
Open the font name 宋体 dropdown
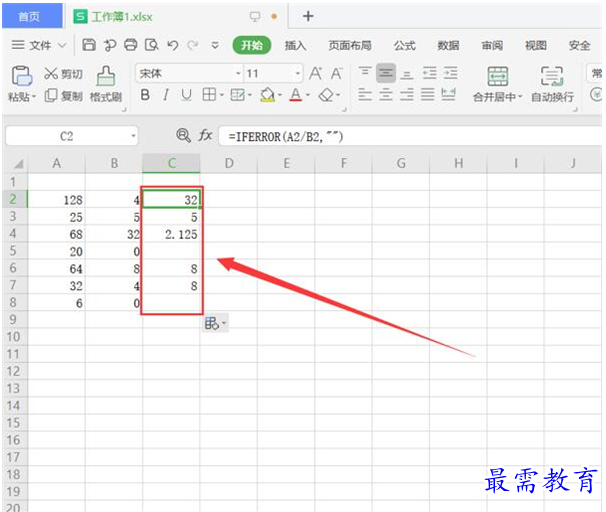coord(238,73)
